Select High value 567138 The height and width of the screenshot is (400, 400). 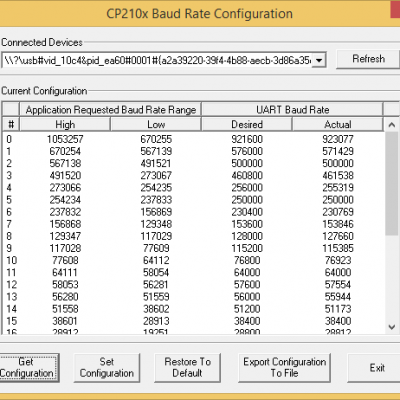pos(65,163)
